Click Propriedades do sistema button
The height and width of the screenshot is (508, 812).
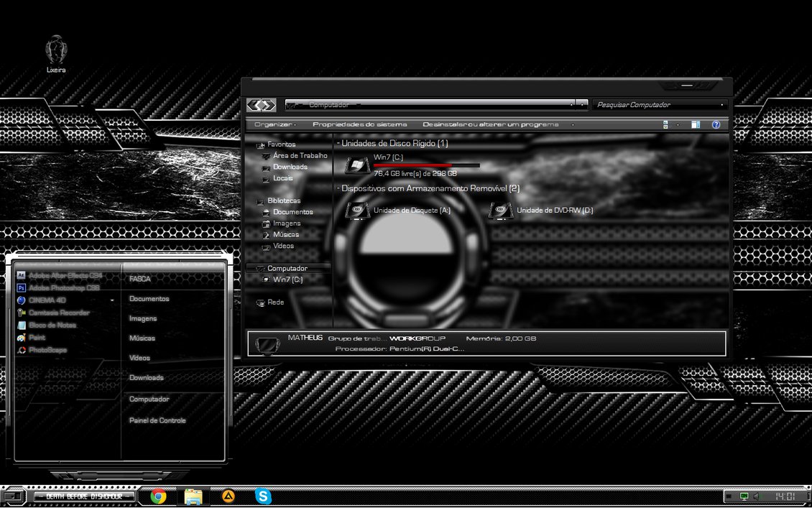coord(359,125)
